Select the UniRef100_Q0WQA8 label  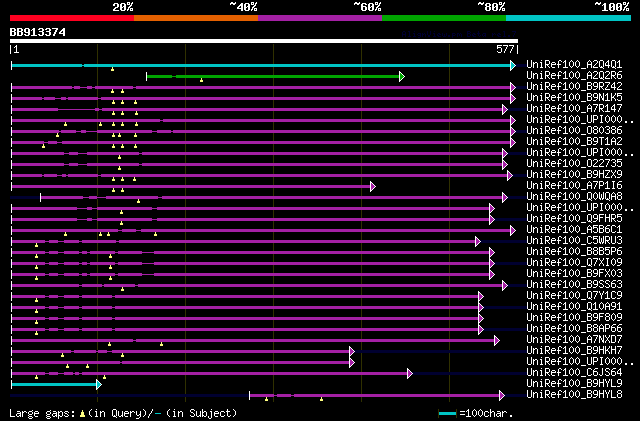(574, 197)
